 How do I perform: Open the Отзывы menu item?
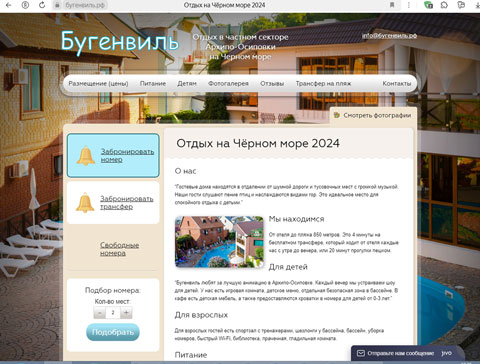pos(272,83)
